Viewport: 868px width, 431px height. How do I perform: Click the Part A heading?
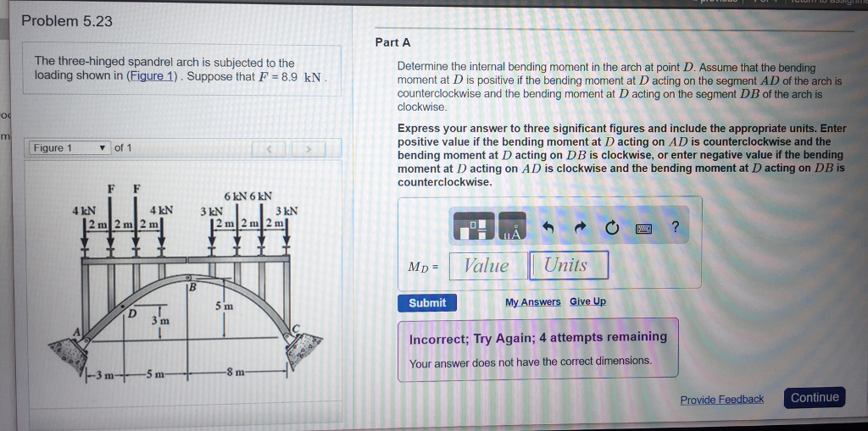point(393,42)
